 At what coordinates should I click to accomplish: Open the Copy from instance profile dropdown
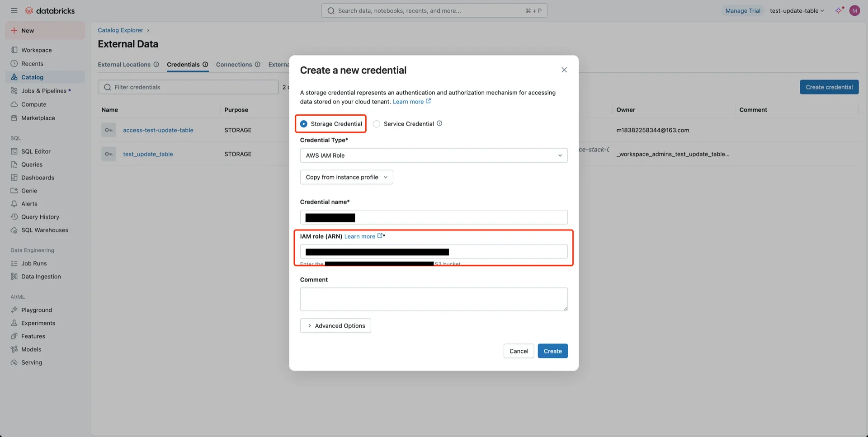[346, 177]
